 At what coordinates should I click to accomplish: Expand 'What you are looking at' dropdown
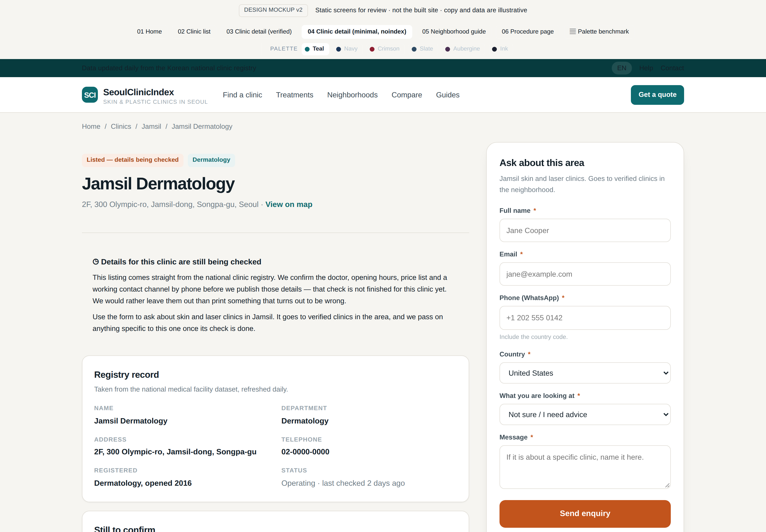585,414
